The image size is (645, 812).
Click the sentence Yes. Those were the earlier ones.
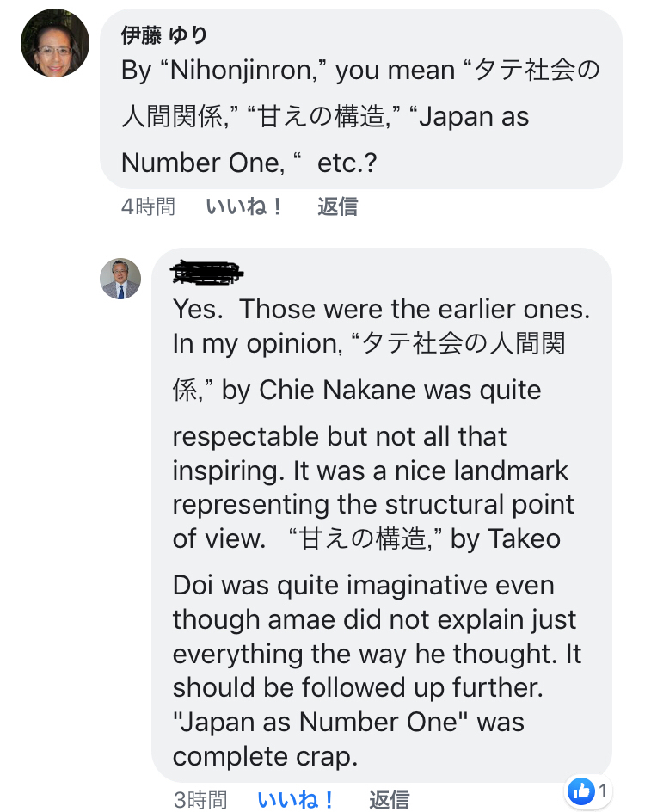382,309
